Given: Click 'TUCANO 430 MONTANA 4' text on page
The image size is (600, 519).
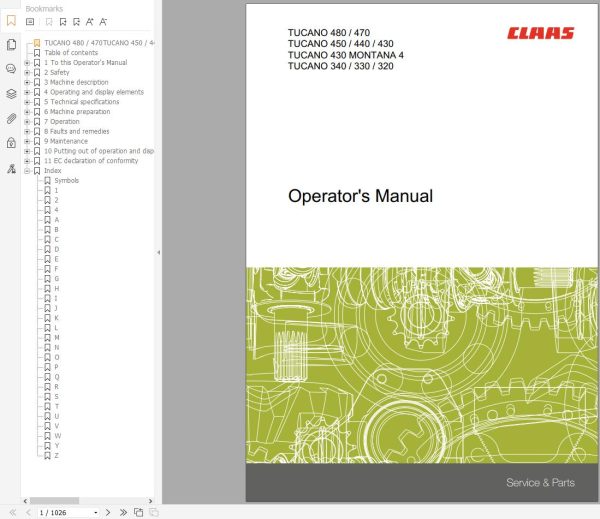Looking at the screenshot, I should [346, 55].
